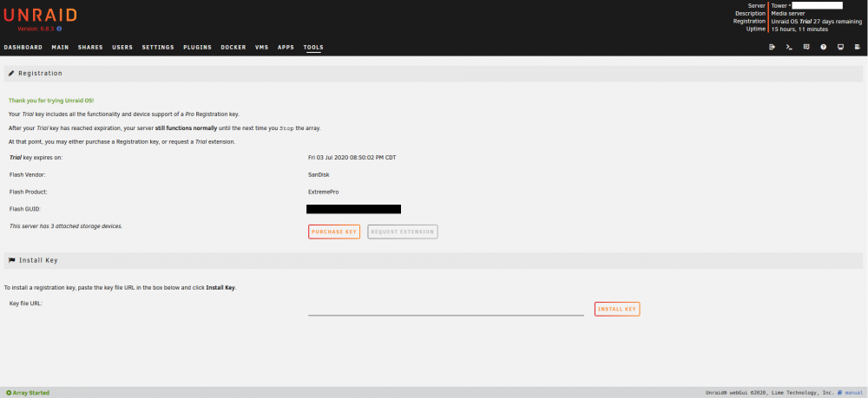Click 'Thank you for trying Unraid OS!' text

point(51,101)
